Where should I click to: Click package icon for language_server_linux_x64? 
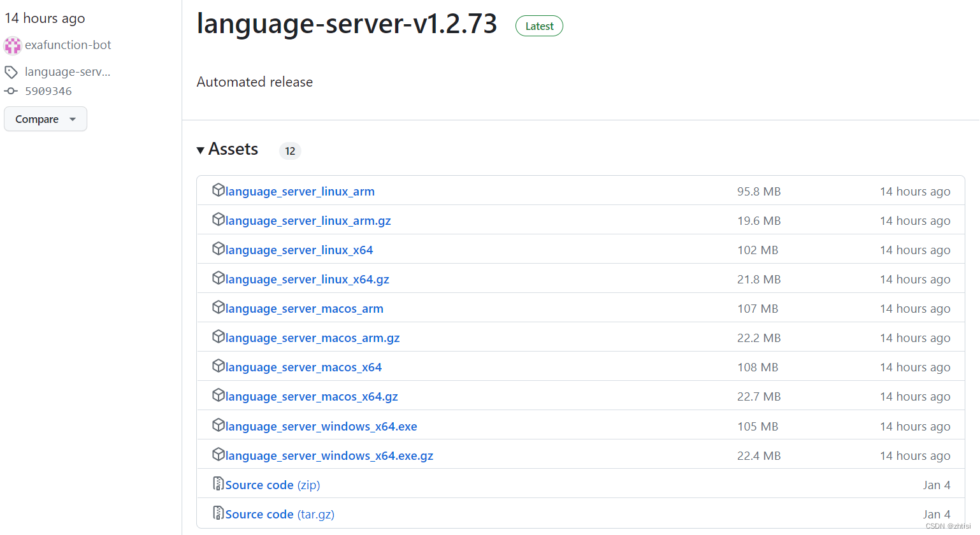pos(219,248)
